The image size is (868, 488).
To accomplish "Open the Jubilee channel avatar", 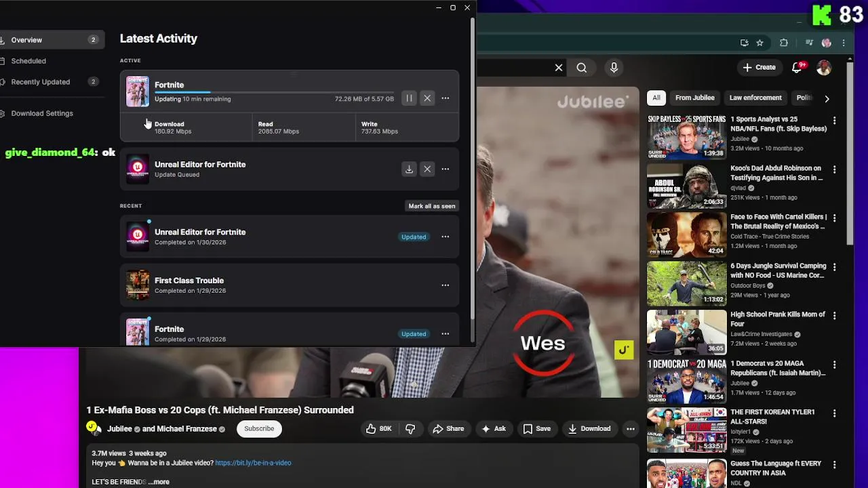I will tap(92, 428).
